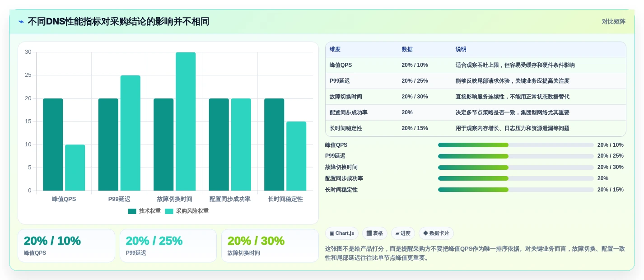Select the 数据卡片 tag chip
This screenshot has height=280, width=644.
(436, 233)
